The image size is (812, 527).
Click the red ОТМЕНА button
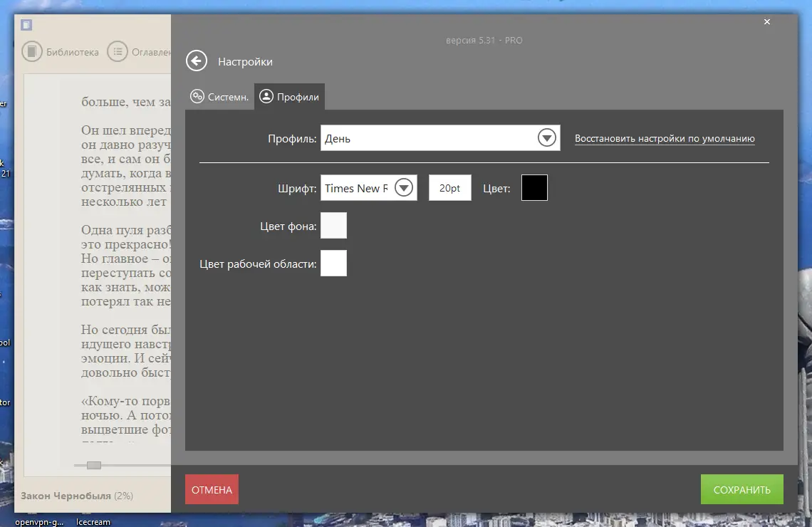(x=212, y=489)
